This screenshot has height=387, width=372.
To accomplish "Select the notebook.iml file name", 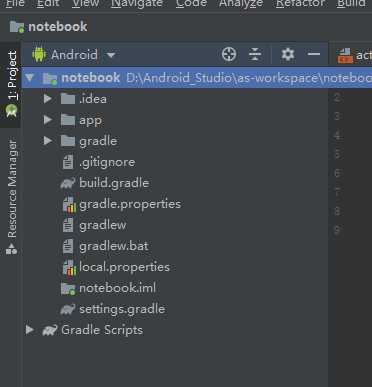I will pyautogui.click(x=117, y=288).
